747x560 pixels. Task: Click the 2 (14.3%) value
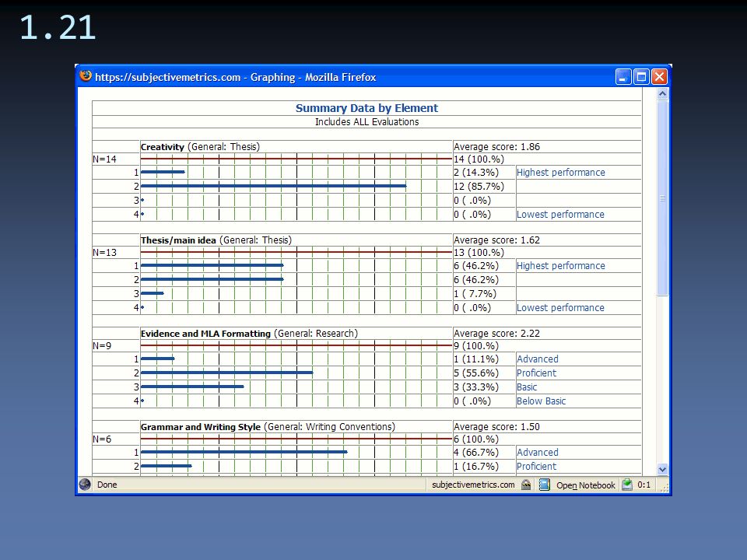tap(476, 173)
